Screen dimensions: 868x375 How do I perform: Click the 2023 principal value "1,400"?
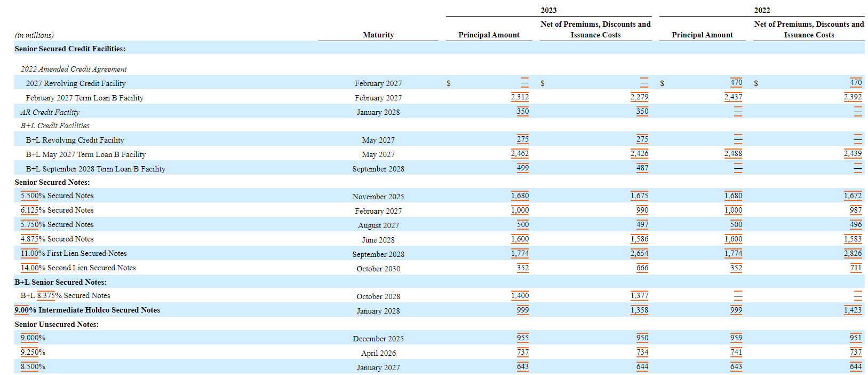[520, 295]
